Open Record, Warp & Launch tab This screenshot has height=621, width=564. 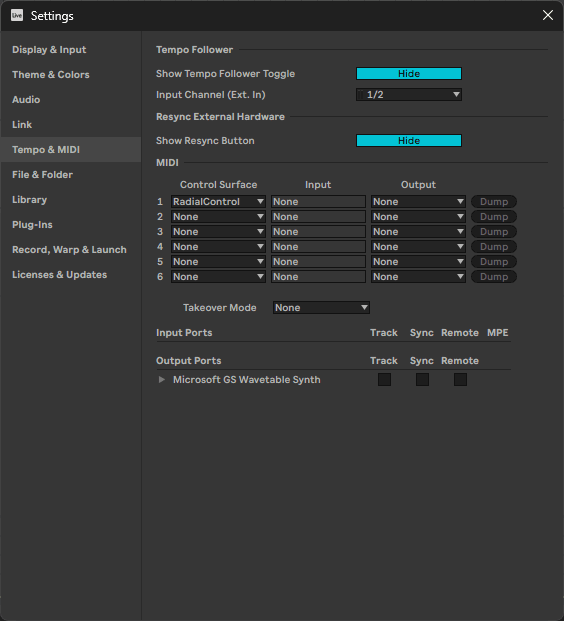[69, 250]
